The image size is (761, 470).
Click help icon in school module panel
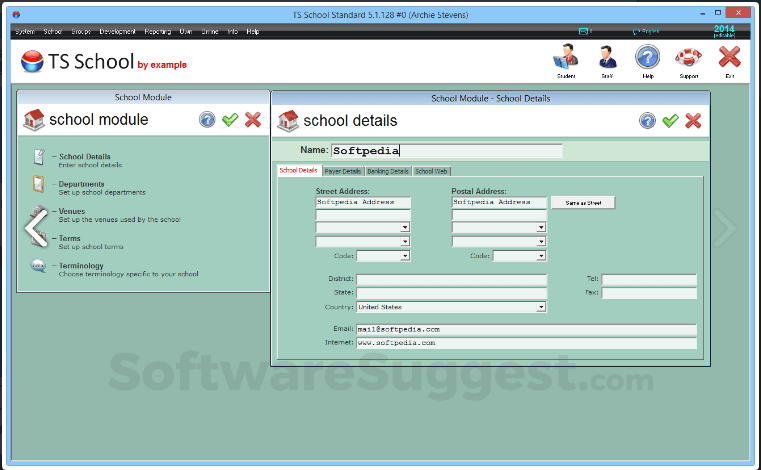pos(207,119)
